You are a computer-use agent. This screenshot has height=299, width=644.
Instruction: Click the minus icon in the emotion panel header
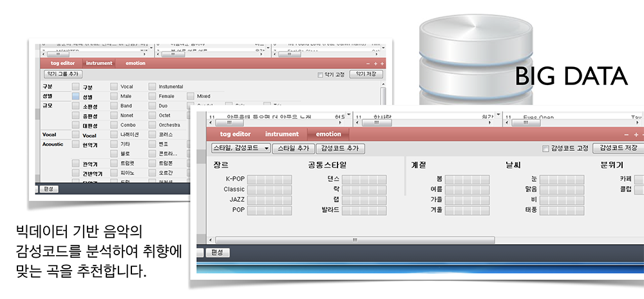pos(626,135)
